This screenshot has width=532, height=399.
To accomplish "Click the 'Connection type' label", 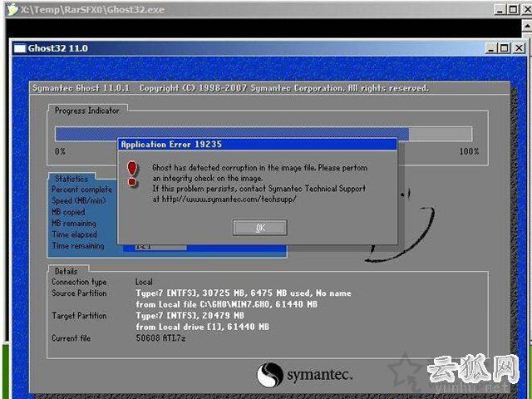I will point(79,282).
